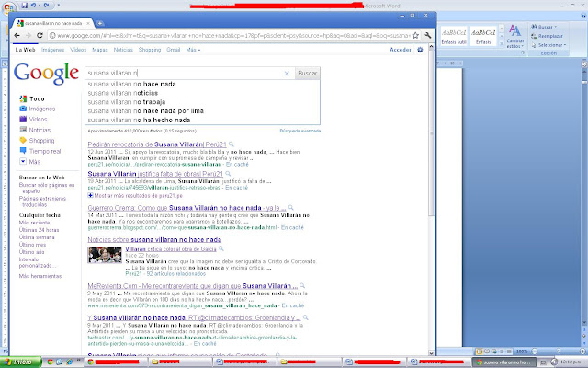Redo in Word quick access toolbar
The height and width of the screenshot is (368, 588).
pyautogui.click(x=46, y=6)
